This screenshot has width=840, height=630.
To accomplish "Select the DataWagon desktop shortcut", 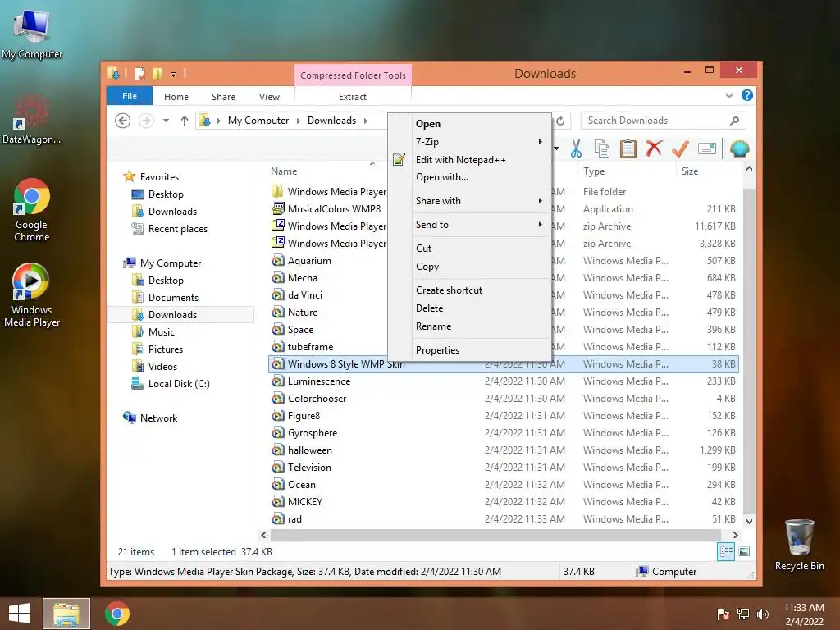I will tap(32, 119).
